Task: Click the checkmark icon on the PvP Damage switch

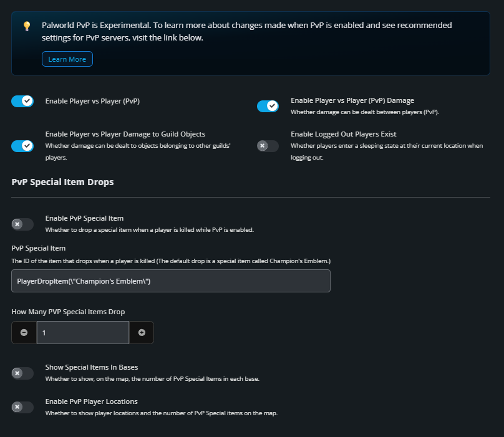Action: (272, 106)
